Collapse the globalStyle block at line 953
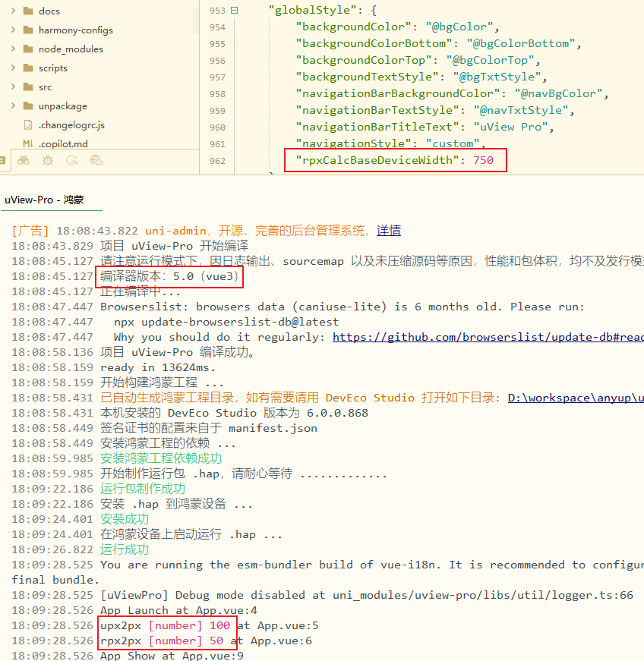 pos(234,11)
